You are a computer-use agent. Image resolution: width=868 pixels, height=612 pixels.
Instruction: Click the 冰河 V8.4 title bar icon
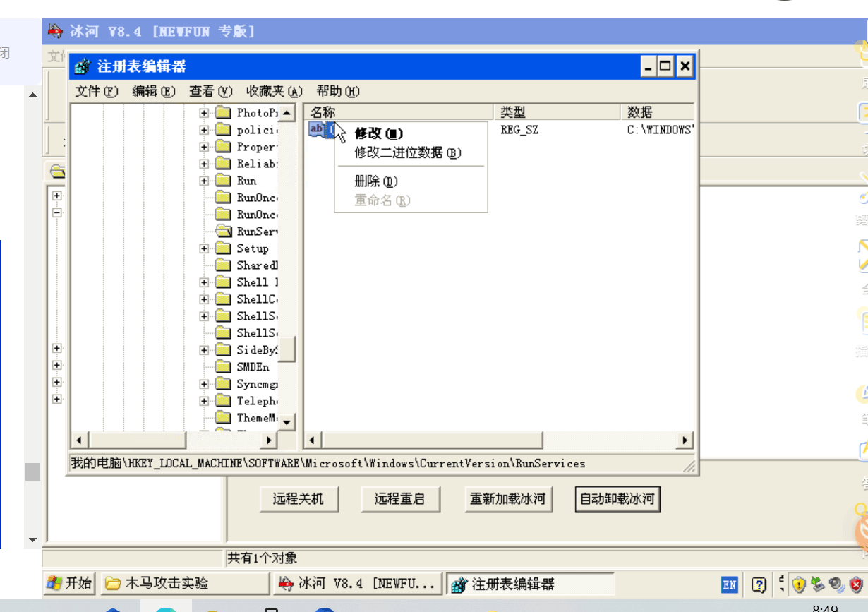pyautogui.click(x=56, y=32)
